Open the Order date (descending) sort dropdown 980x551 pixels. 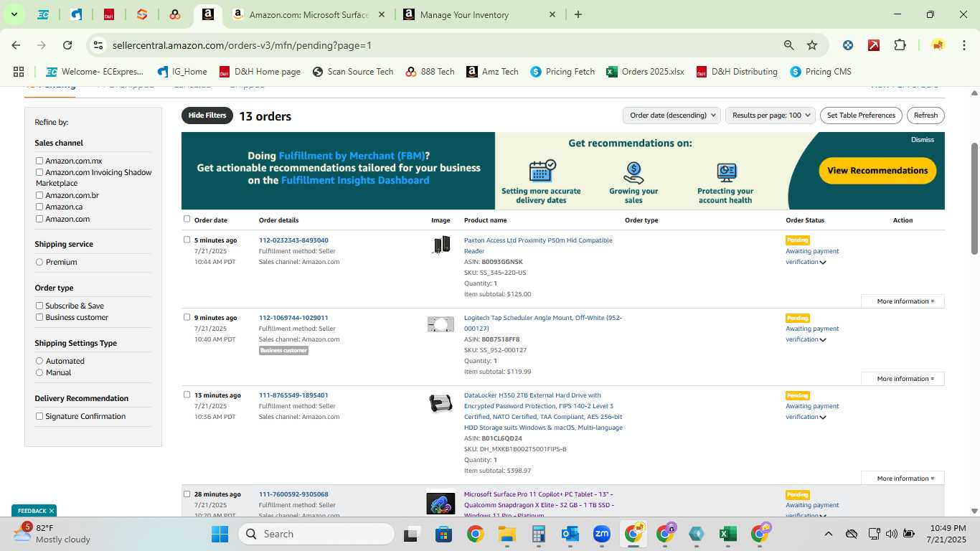tap(672, 115)
